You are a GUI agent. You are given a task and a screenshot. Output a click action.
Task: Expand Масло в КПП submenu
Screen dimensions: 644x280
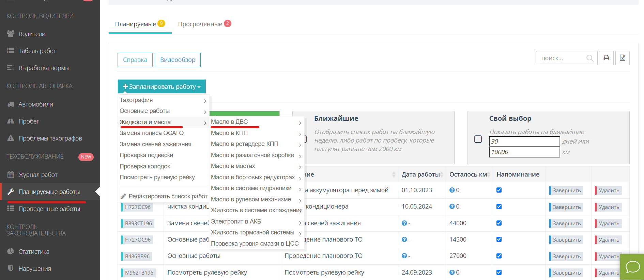[257, 133]
